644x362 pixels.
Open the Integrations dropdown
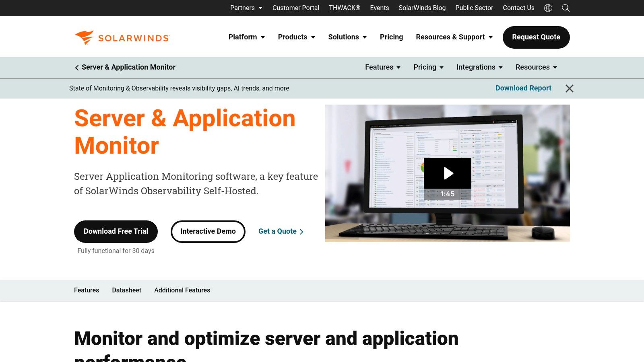480,67
